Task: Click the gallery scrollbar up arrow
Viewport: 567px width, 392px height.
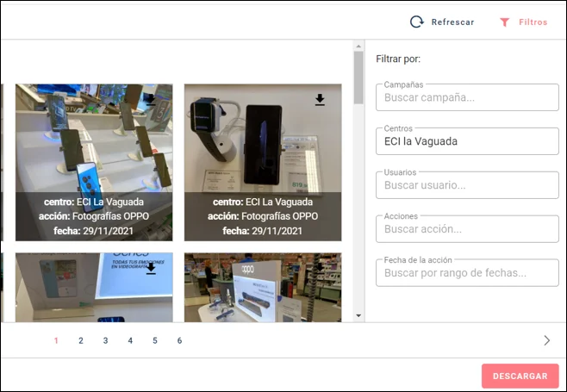Action: click(358, 47)
